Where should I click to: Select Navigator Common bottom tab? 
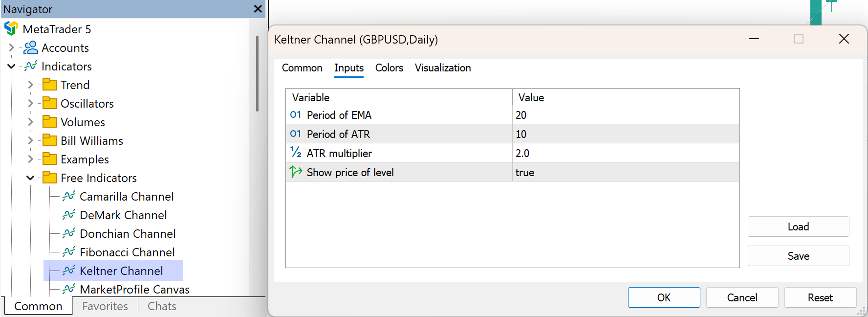[38, 306]
